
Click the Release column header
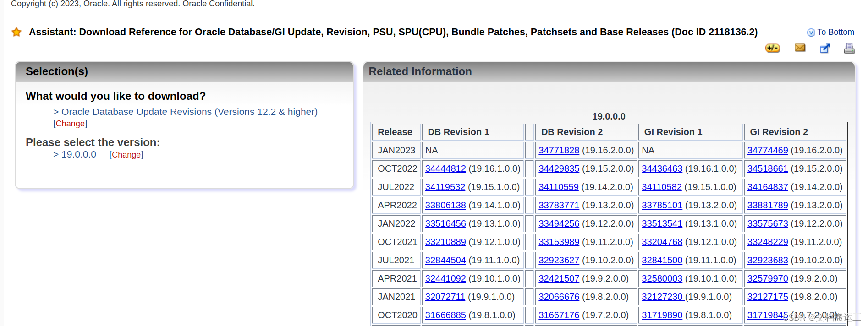396,132
